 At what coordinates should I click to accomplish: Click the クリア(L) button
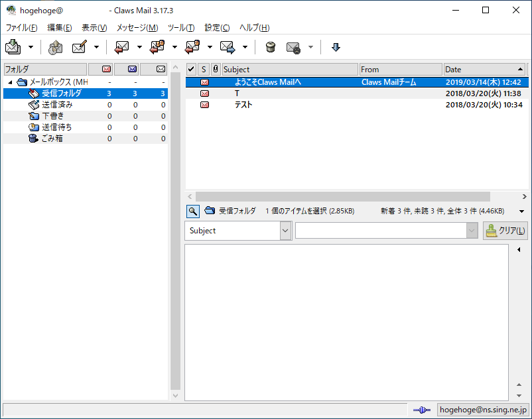pos(505,231)
